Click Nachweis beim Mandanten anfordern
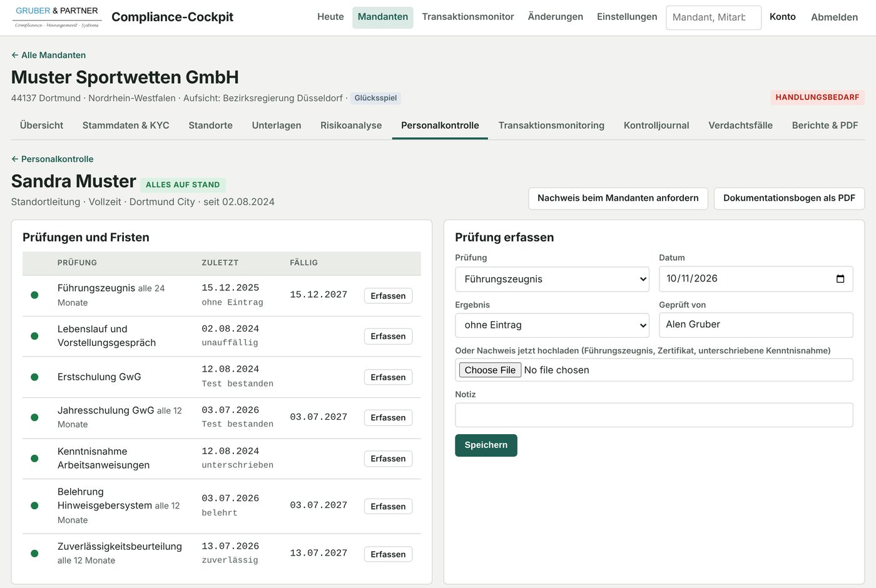 (618, 198)
